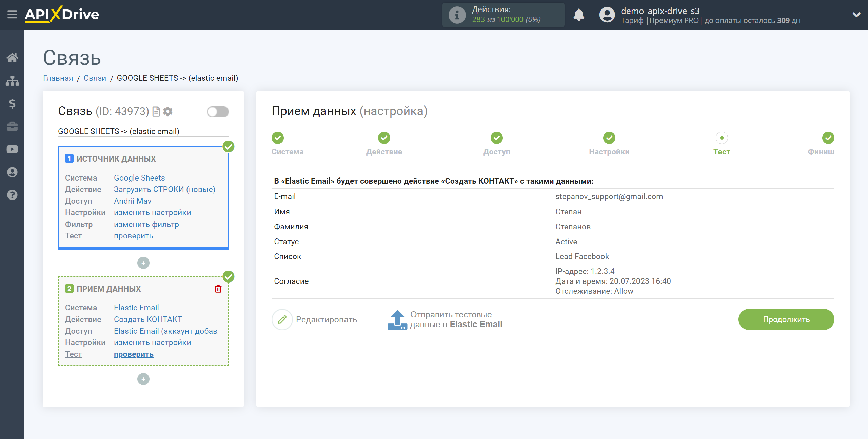The image size is (868, 439).
Task: Click the demo_apix-drive_s3 username
Action: click(660, 11)
